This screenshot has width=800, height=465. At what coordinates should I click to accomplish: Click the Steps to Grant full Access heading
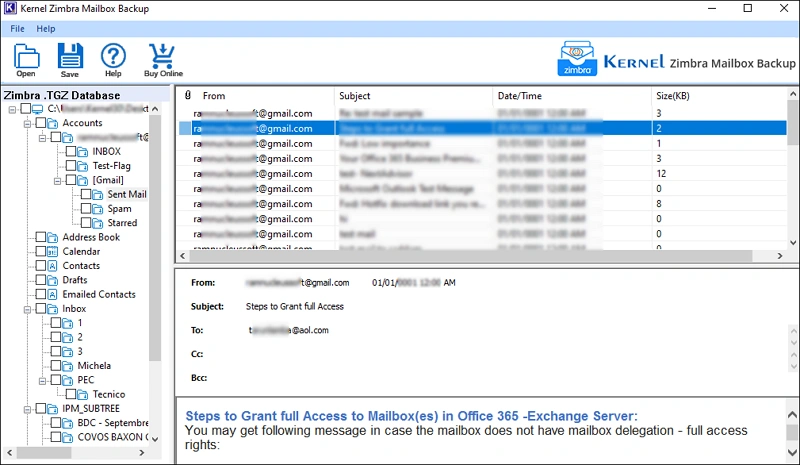point(411,416)
